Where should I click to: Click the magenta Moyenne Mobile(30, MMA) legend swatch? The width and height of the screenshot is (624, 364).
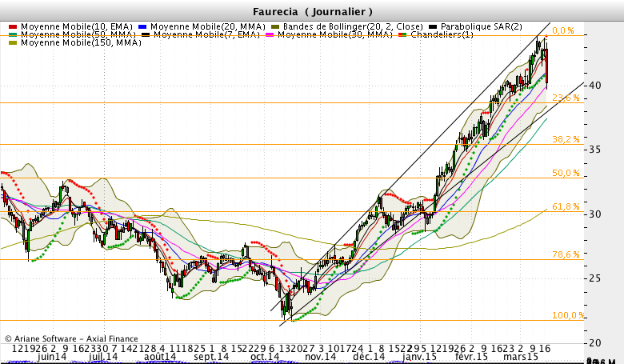270,35
